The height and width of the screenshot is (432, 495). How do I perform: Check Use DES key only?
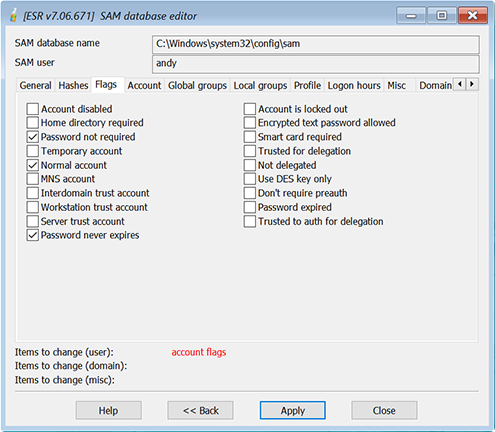click(250, 179)
